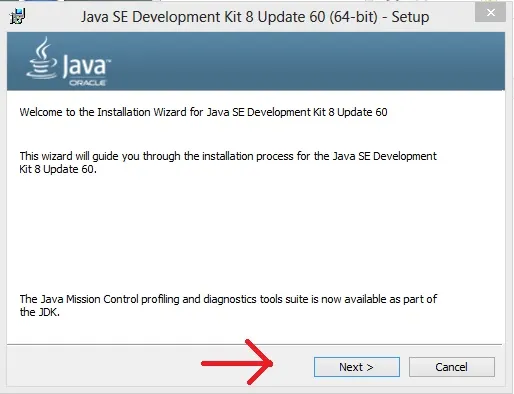The height and width of the screenshot is (394, 514).
Task: Click the empty blue header banner area
Action: (307, 61)
